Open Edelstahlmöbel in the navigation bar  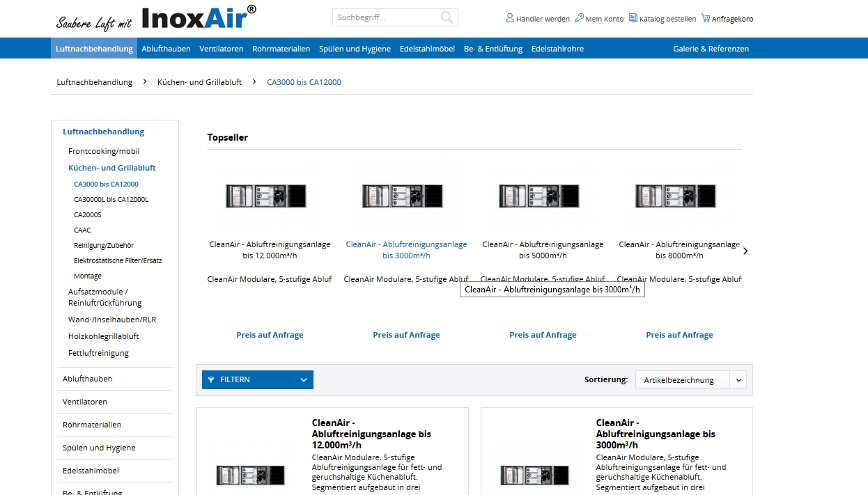point(427,49)
